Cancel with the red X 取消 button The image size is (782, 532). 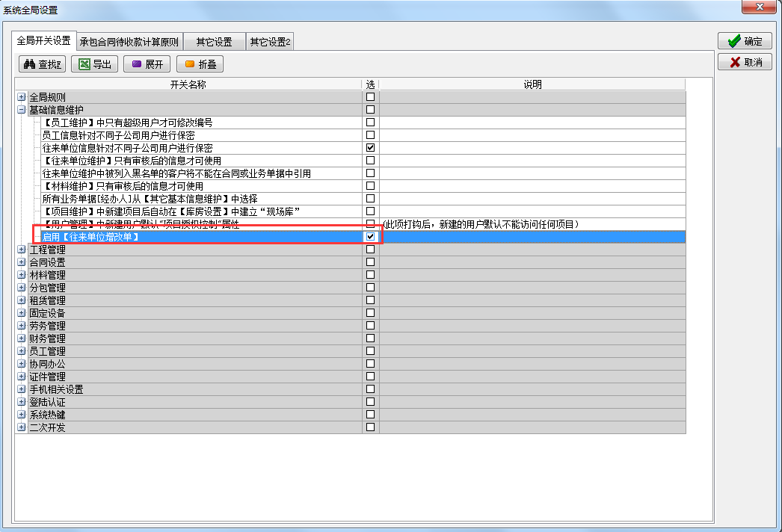coord(745,62)
